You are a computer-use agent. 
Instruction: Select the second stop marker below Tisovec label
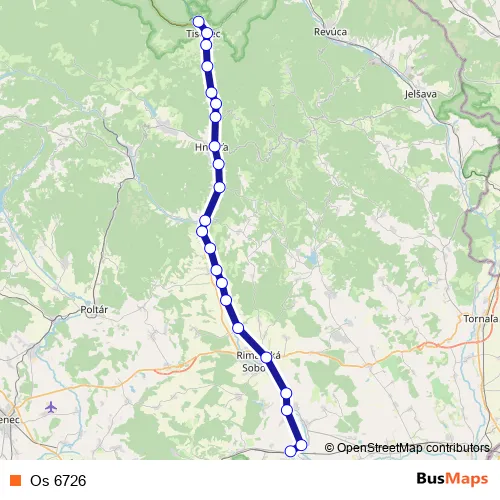coord(207,66)
